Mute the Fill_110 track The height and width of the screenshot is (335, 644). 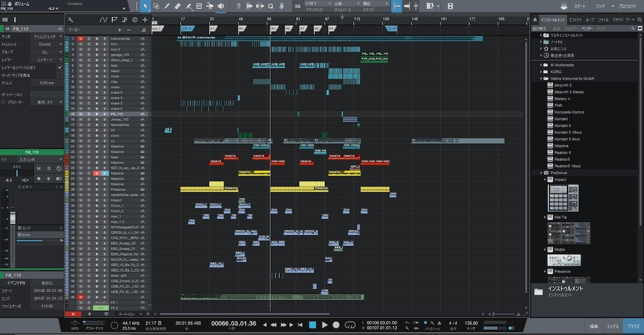coord(81,114)
